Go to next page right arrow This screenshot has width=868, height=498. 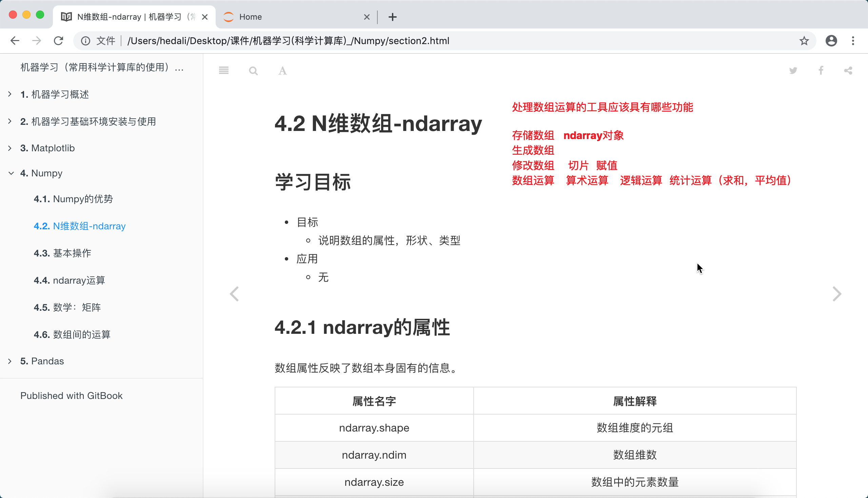click(836, 294)
